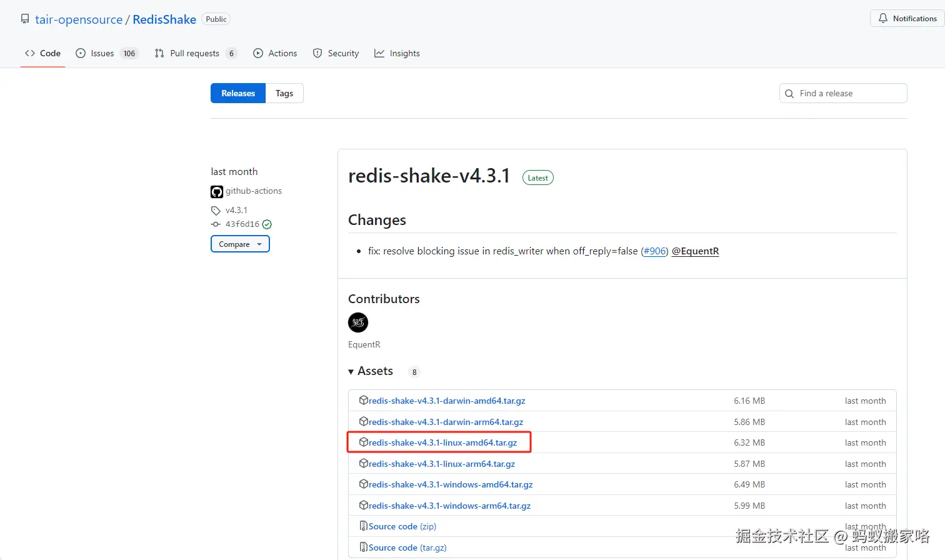Focus the Find a release search field
This screenshot has height=560, width=945.
coord(843,93)
